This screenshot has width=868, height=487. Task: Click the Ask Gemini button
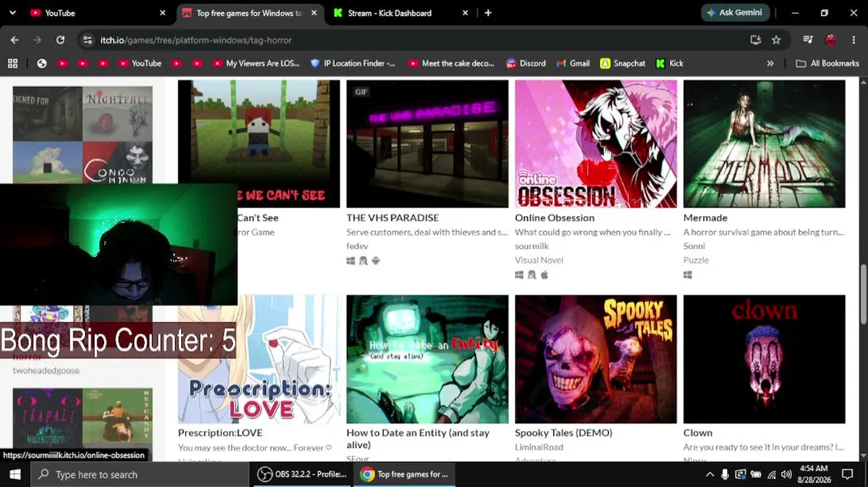click(736, 13)
